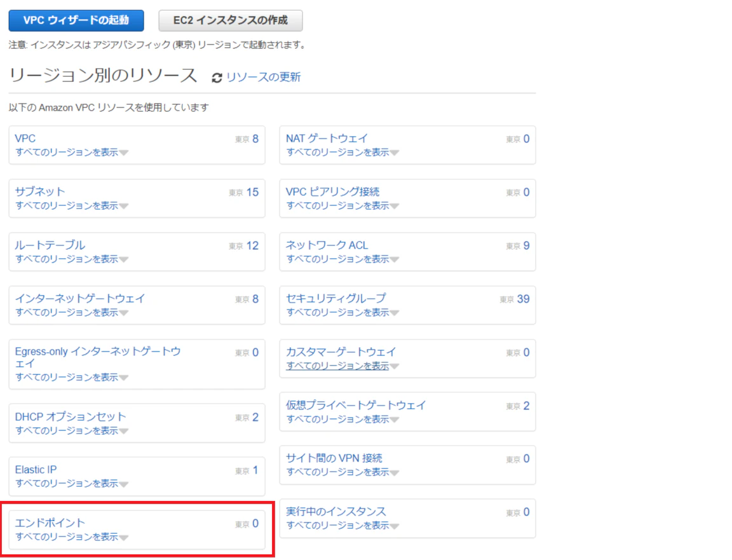
Task: Click the DHCP オプションセット count 2
Action: coord(255,416)
